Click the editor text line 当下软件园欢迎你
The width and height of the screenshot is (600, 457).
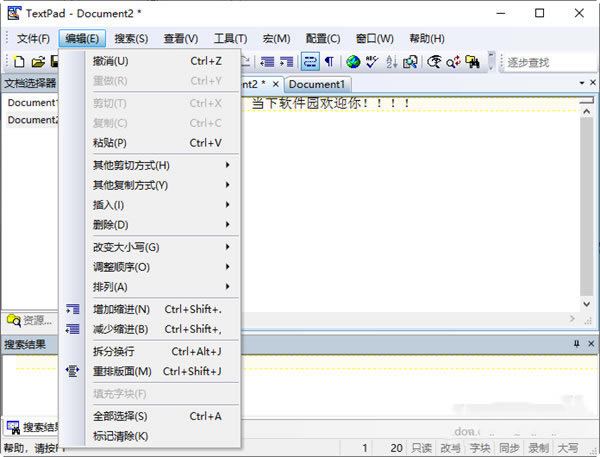pyautogui.click(x=331, y=103)
